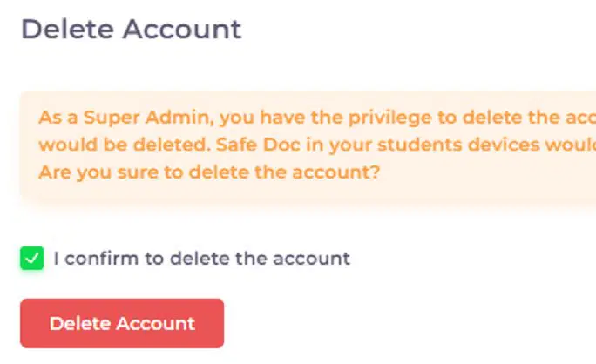The height and width of the screenshot is (364, 596).
Task: Uncheck the green confirm deletion checkbox
Action: point(32,259)
